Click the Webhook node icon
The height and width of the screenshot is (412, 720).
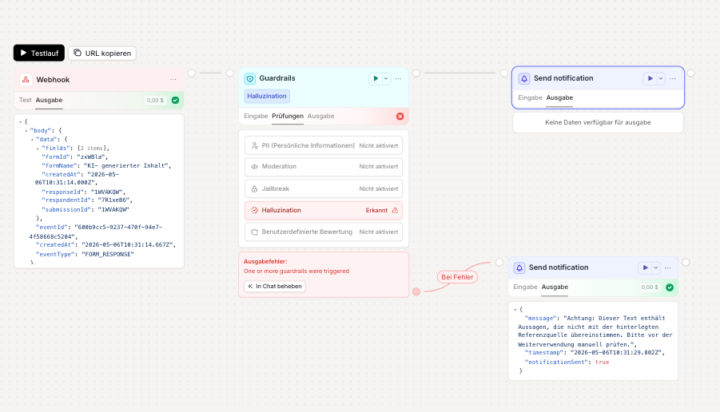[26, 79]
